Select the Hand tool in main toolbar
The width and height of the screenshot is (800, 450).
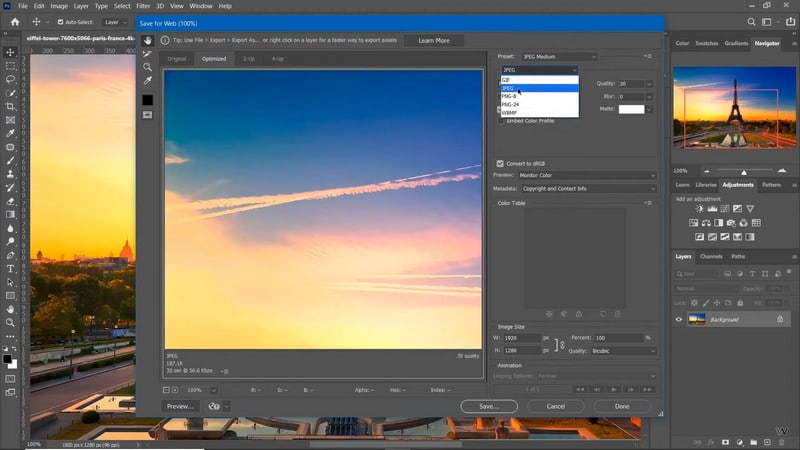tap(10, 309)
